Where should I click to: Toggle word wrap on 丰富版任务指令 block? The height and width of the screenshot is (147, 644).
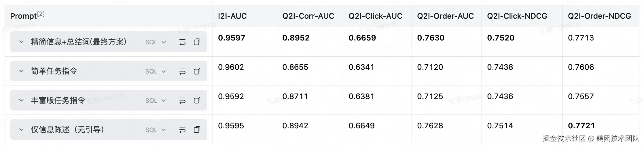coord(182,100)
